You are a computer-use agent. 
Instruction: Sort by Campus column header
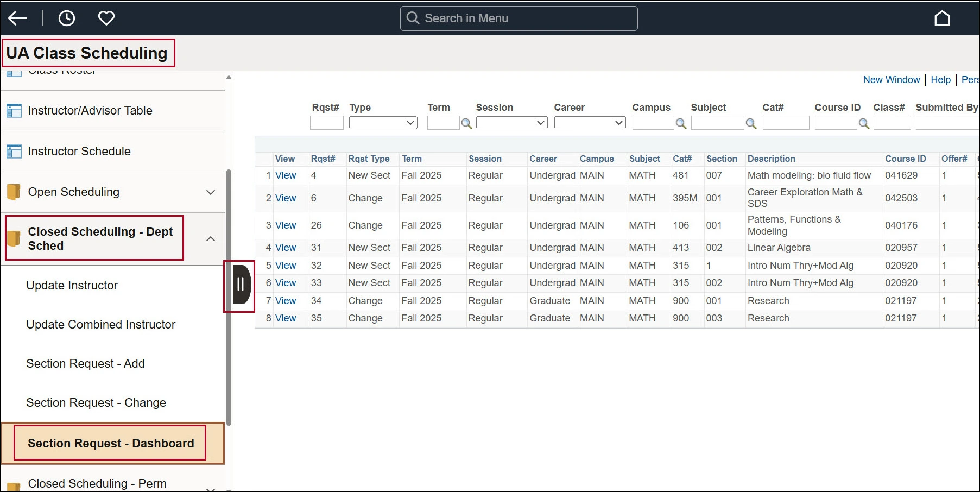597,159
